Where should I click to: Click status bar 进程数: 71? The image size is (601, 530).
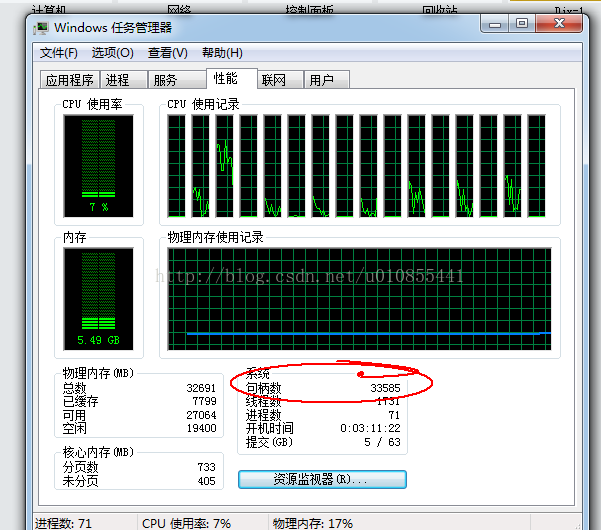(x=63, y=523)
